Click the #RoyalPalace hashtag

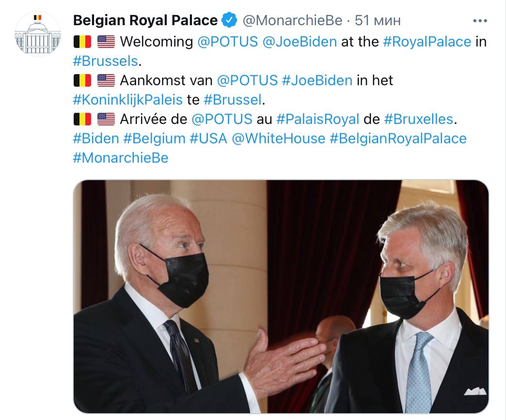coord(427,42)
